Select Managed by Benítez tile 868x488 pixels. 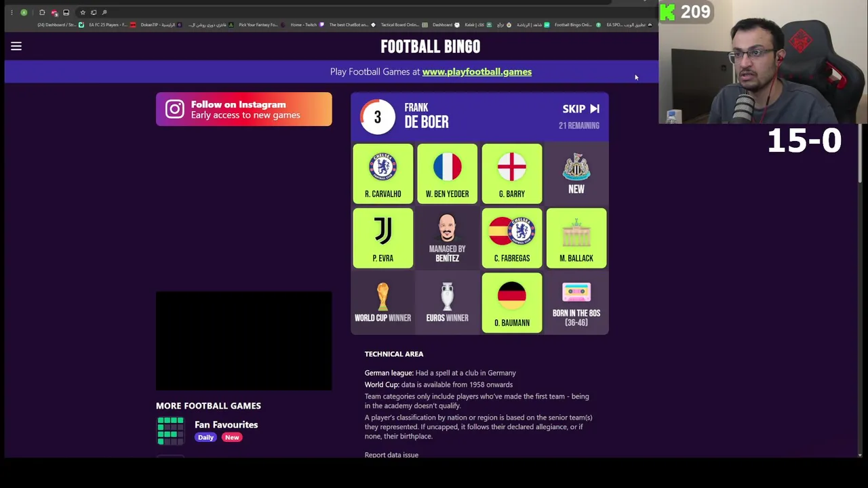click(447, 238)
